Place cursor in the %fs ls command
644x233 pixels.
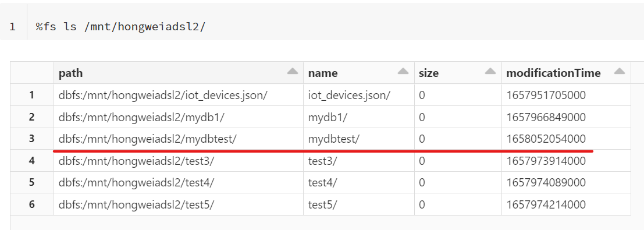[x=120, y=27]
